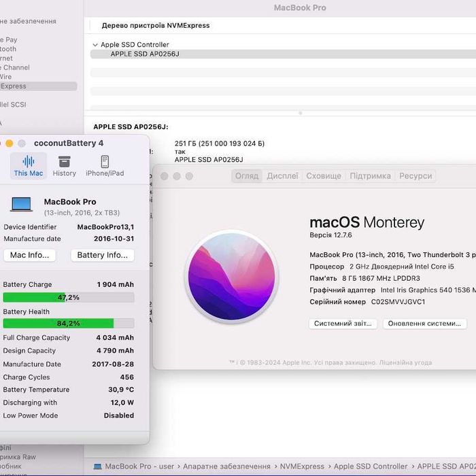Open the Battery Info... button

103,255
